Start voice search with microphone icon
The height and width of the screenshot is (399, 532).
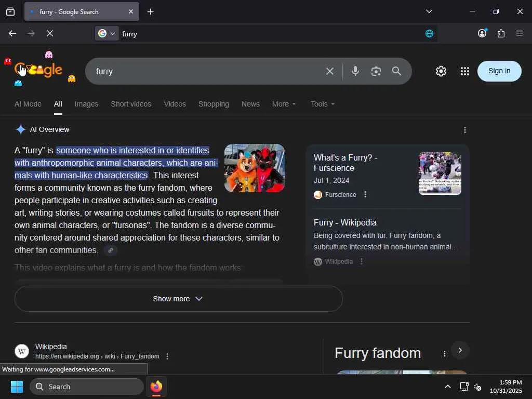[x=355, y=71]
